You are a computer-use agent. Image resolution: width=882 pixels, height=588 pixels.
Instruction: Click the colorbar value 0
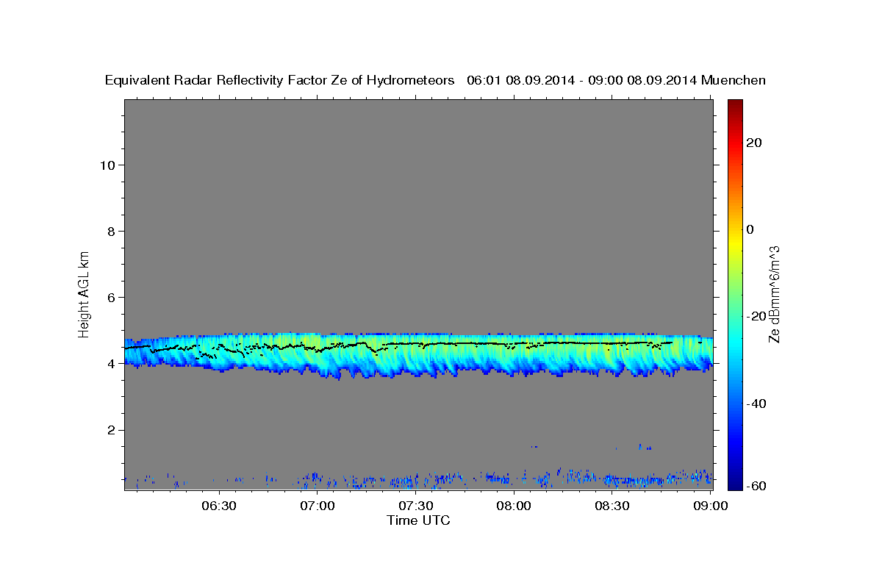[750, 229]
